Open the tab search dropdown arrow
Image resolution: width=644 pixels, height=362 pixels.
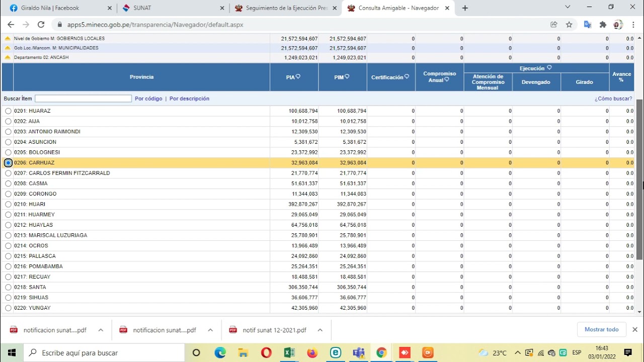click(568, 7)
